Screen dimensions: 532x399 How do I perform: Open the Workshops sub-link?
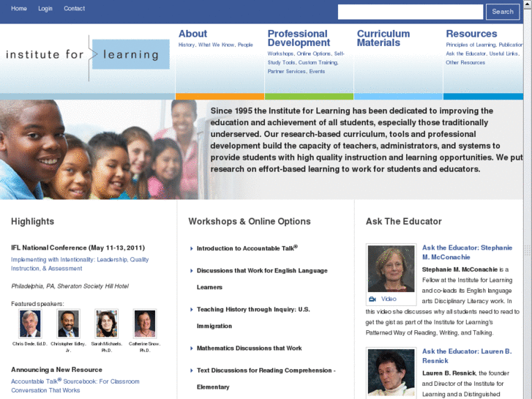point(280,53)
